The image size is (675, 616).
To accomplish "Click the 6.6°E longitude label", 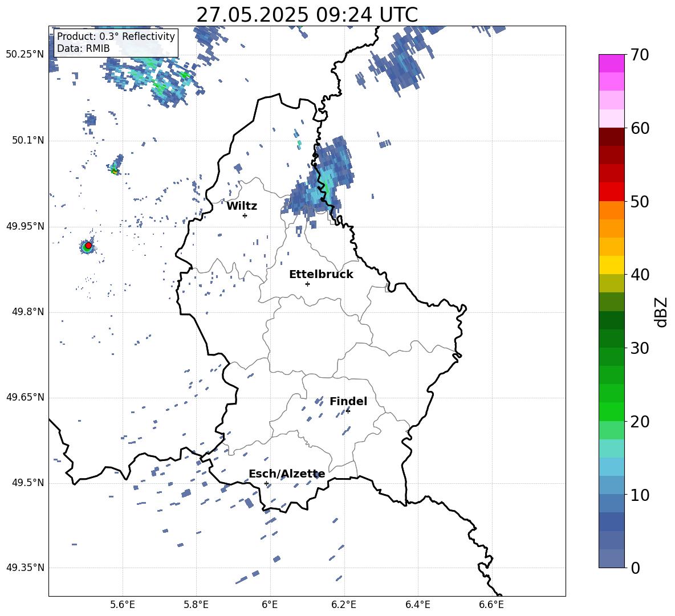I will pyautogui.click(x=491, y=605).
